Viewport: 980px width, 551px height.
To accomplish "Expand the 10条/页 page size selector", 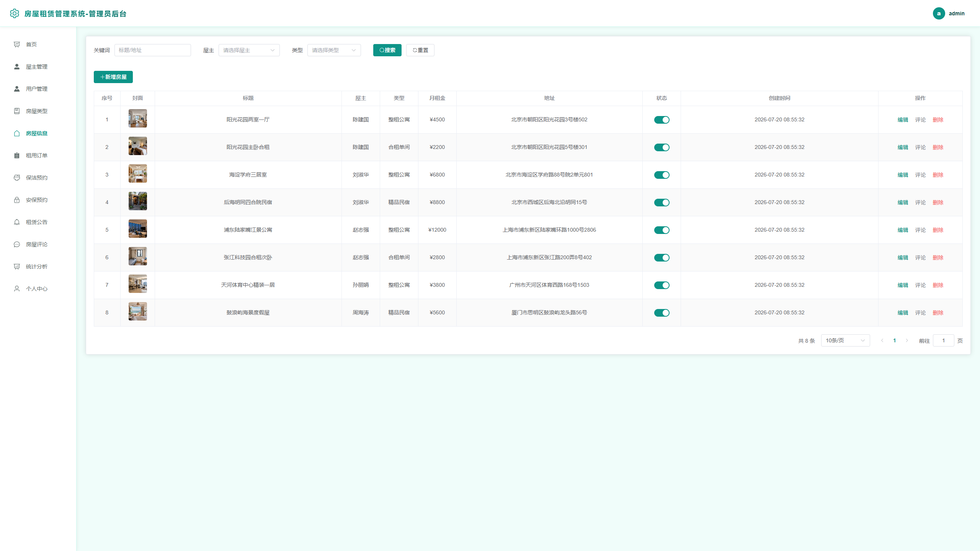I will [845, 340].
